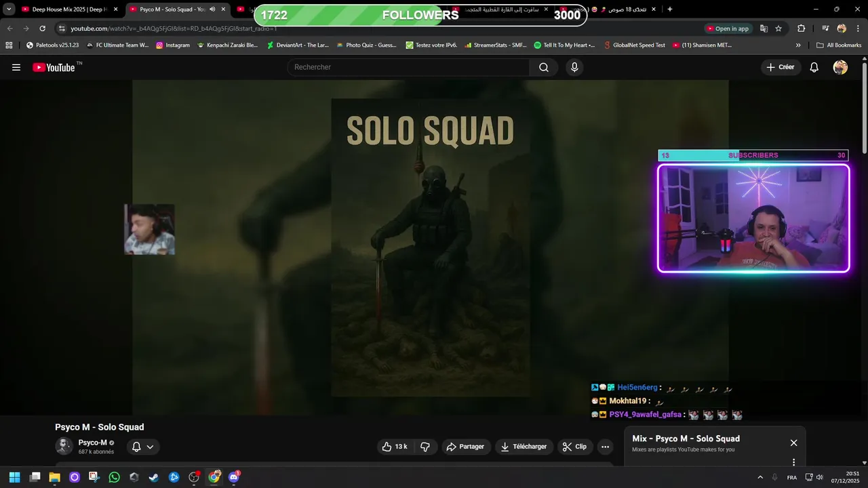Open the tab search dropdown arrow
The width and height of the screenshot is (868, 488).
pyautogui.click(x=9, y=9)
